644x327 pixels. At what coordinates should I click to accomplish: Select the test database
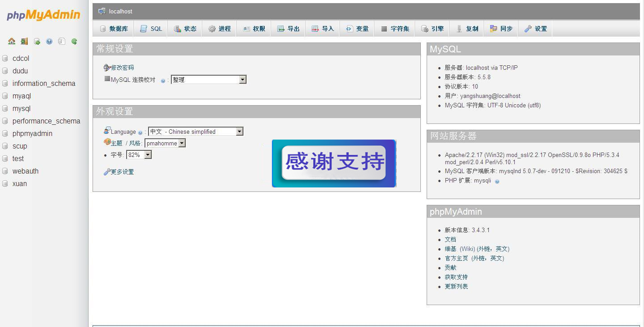pos(18,158)
